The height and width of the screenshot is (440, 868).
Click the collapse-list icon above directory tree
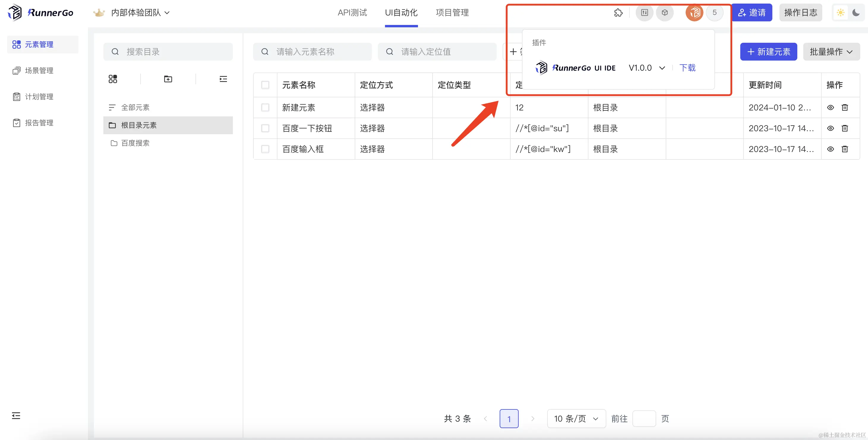[223, 79]
